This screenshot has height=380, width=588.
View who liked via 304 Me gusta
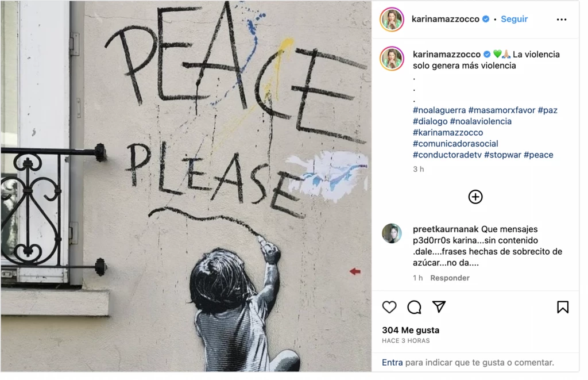coord(411,330)
